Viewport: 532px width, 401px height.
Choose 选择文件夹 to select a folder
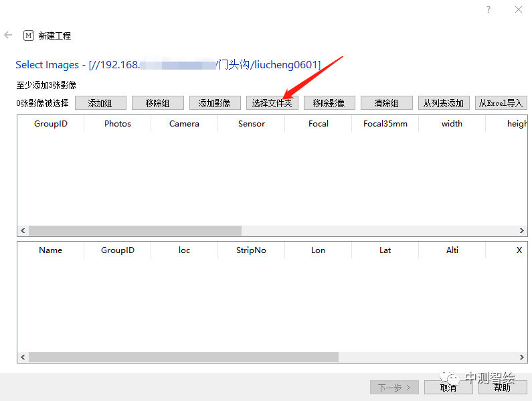(x=272, y=103)
